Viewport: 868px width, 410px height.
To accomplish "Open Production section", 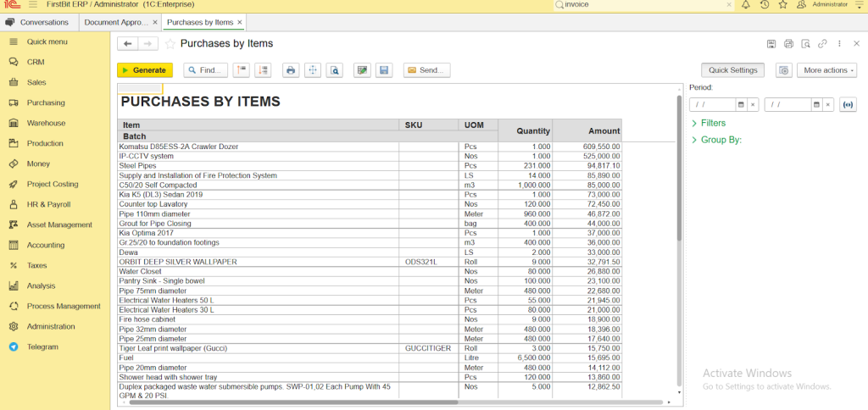I will pyautogui.click(x=45, y=143).
